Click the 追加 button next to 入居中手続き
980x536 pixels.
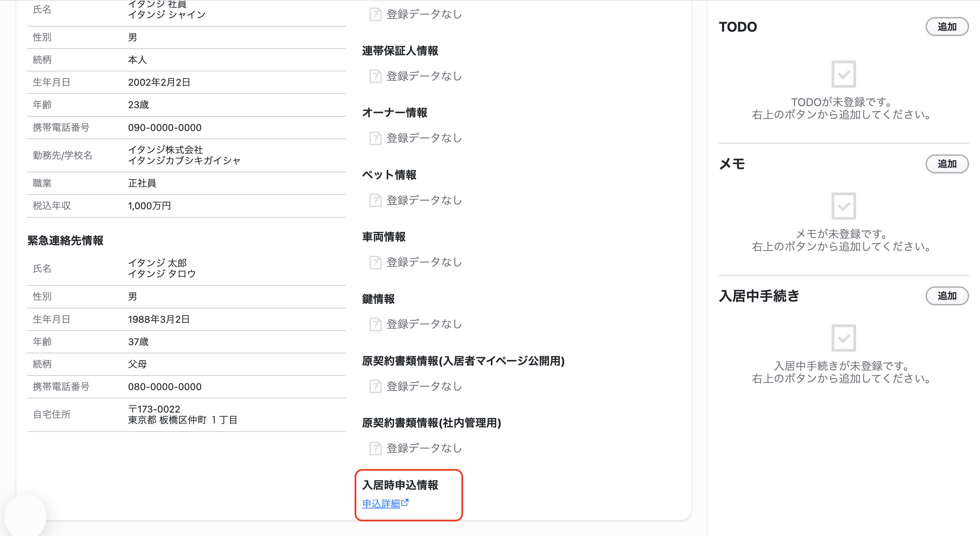[x=947, y=296]
